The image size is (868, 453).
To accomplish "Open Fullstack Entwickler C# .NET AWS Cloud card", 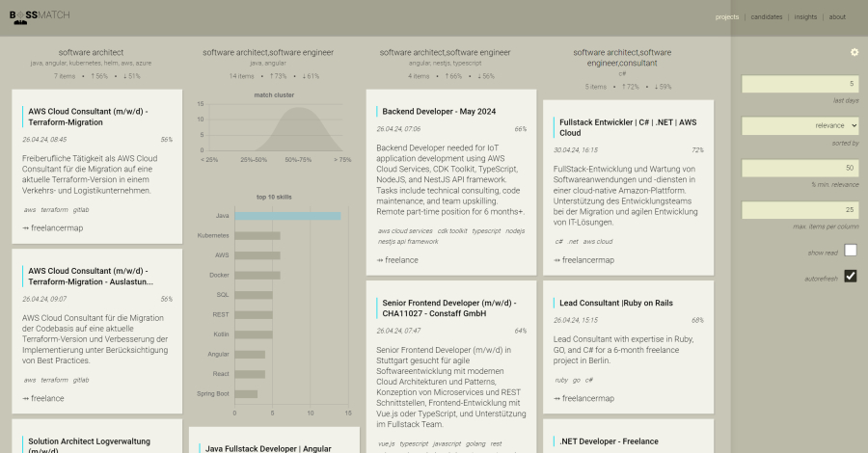I will pyautogui.click(x=627, y=127).
